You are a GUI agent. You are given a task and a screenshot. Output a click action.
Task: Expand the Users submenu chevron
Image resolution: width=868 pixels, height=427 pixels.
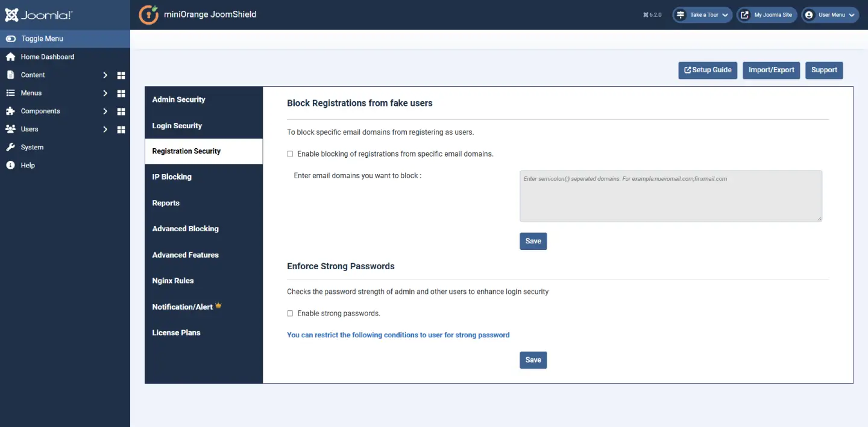pyautogui.click(x=105, y=129)
